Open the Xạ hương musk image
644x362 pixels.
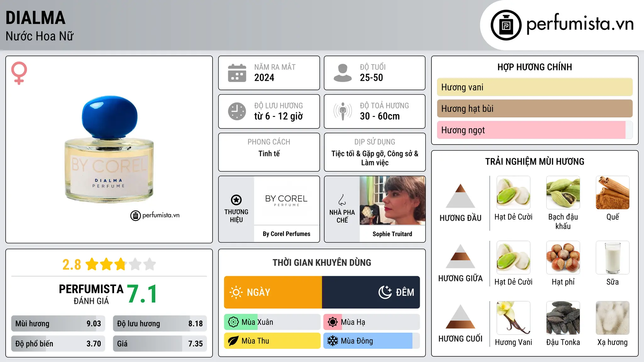[613, 318]
